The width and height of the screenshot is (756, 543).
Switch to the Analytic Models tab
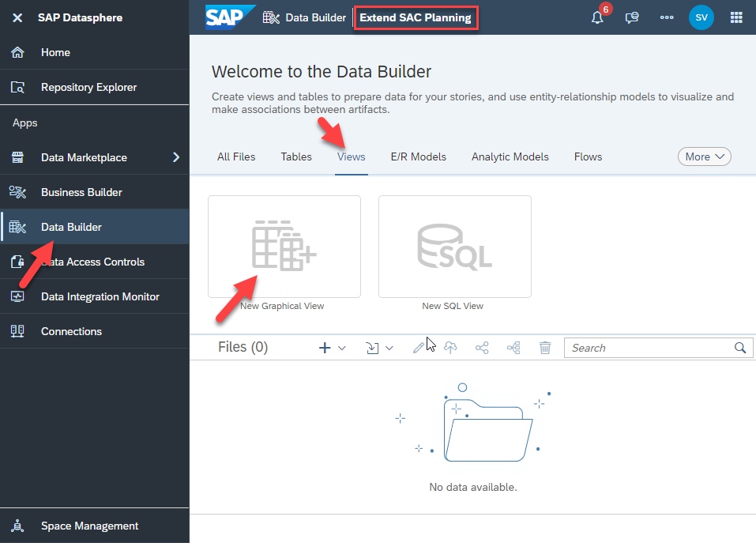(510, 156)
